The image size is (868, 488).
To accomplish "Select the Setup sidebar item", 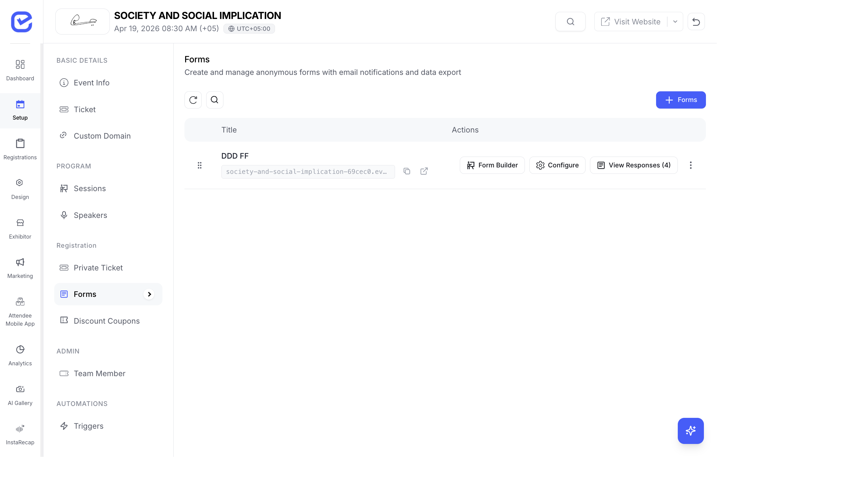I will (x=20, y=110).
